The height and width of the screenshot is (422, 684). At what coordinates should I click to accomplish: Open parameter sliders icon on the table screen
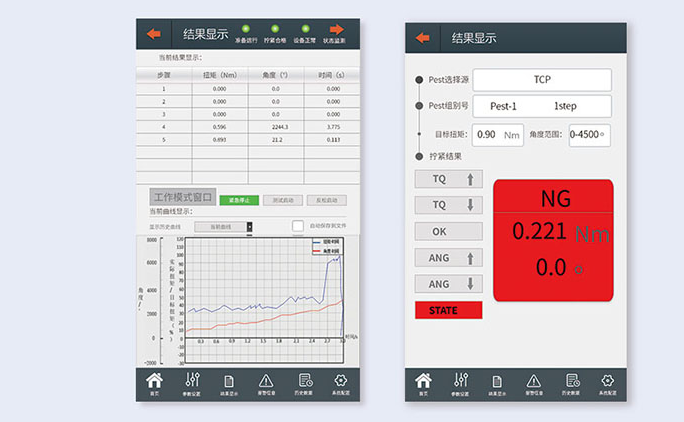pyautogui.click(x=192, y=380)
